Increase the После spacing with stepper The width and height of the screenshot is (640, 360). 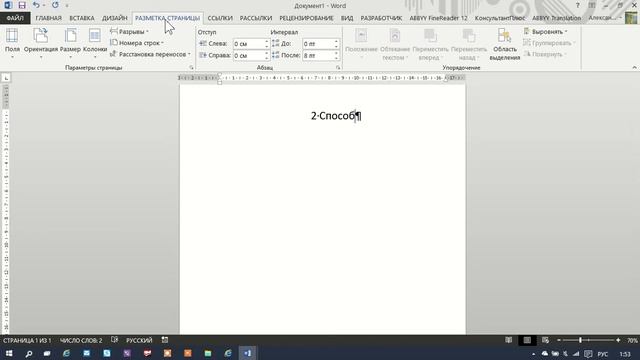point(336,53)
